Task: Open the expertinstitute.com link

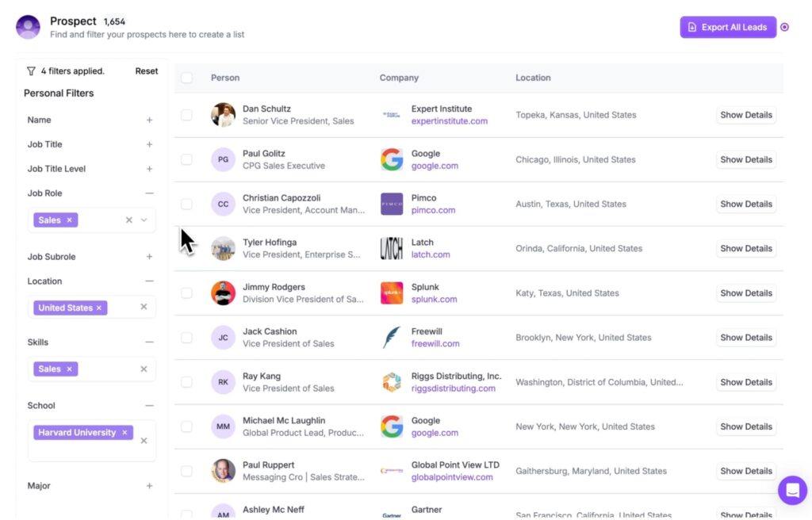Action: click(x=449, y=121)
